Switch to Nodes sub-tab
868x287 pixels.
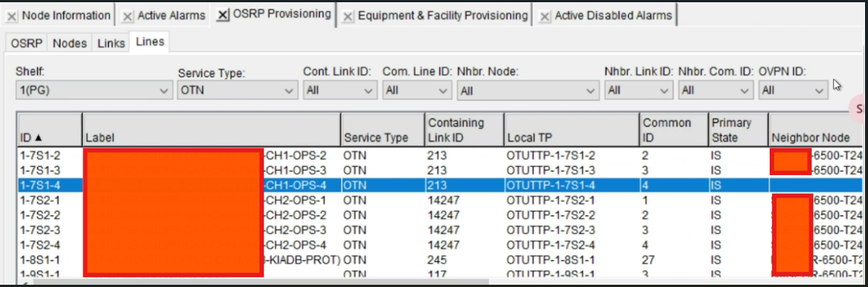[70, 43]
